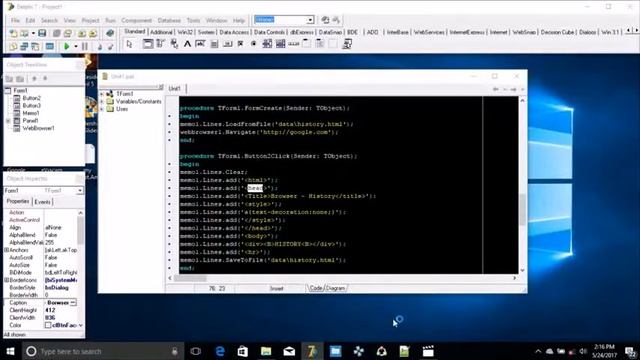Switch to the Win32 palette tab

coord(185,32)
